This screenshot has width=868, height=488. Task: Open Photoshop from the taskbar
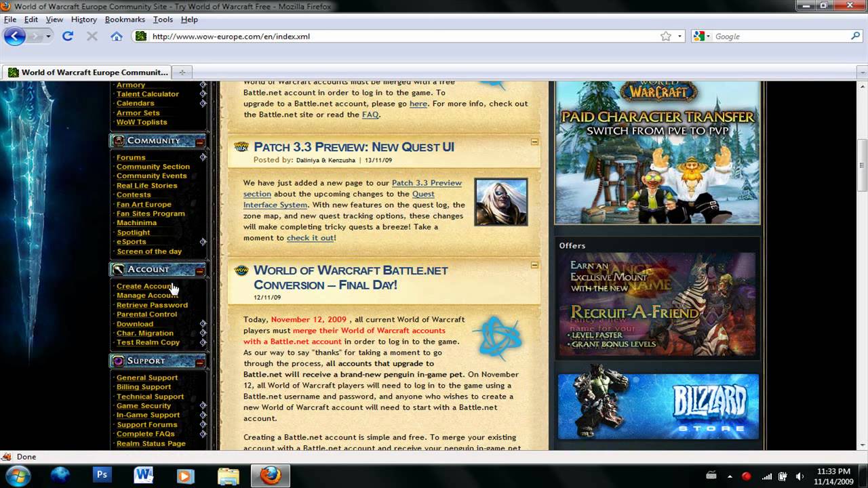pyautogui.click(x=102, y=476)
